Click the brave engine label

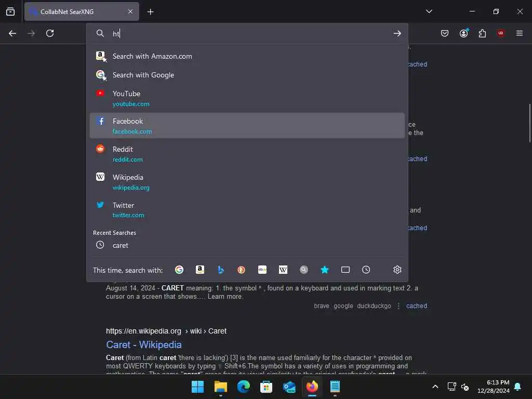pyautogui.click(x=321, y=306)
